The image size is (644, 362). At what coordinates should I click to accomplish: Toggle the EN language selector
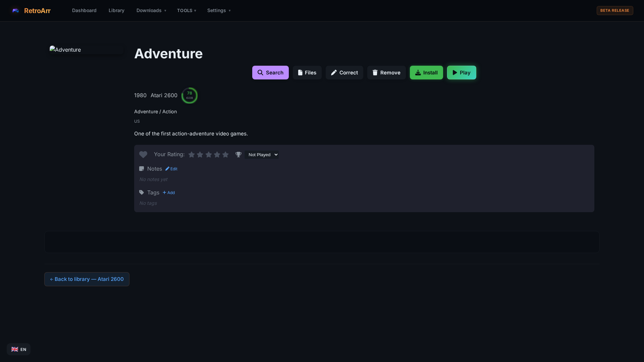click(x=19, y=349)
